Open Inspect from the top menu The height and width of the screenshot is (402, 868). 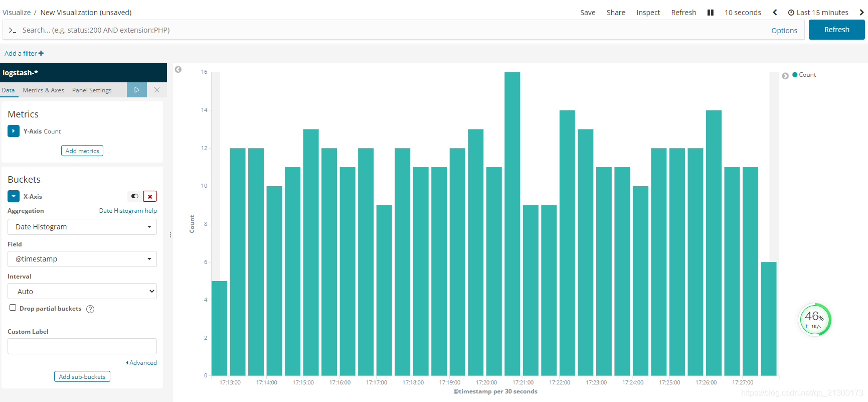pos(648,13)
